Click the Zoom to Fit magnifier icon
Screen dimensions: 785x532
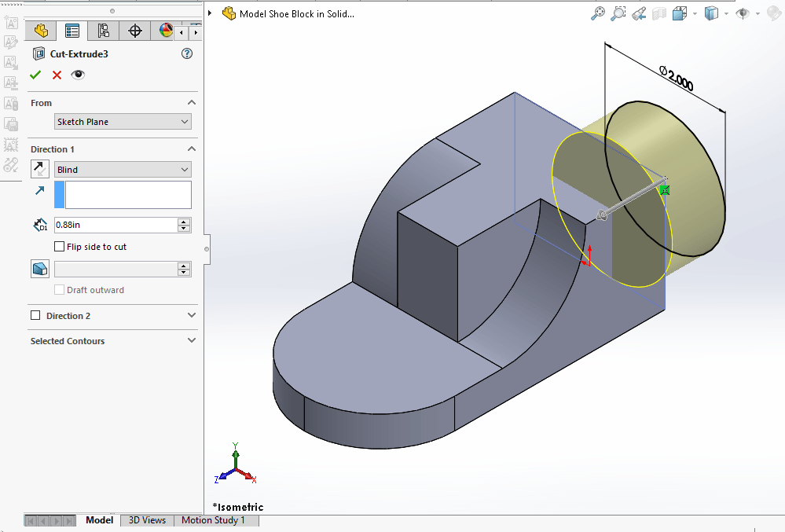598,13
